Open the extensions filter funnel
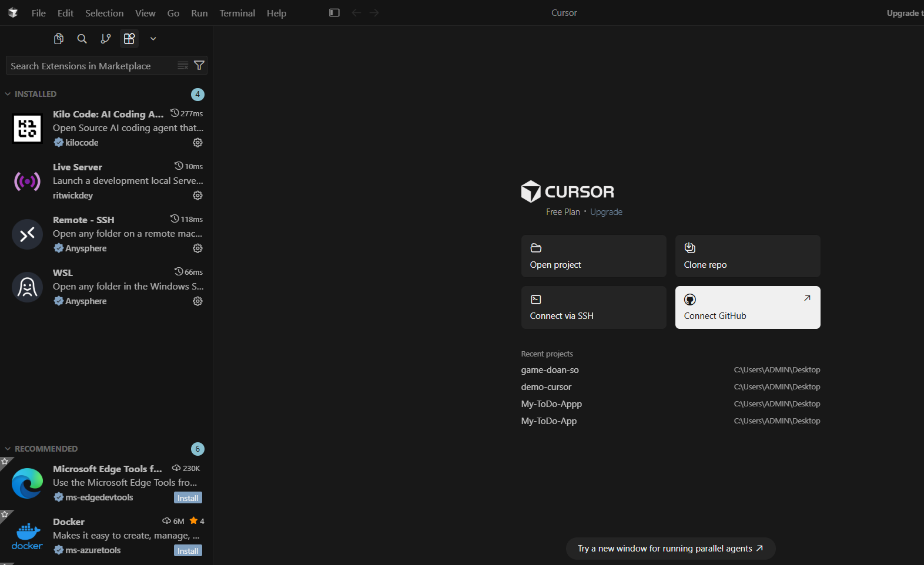Screen dimensions: 924x565 [199, 66]
